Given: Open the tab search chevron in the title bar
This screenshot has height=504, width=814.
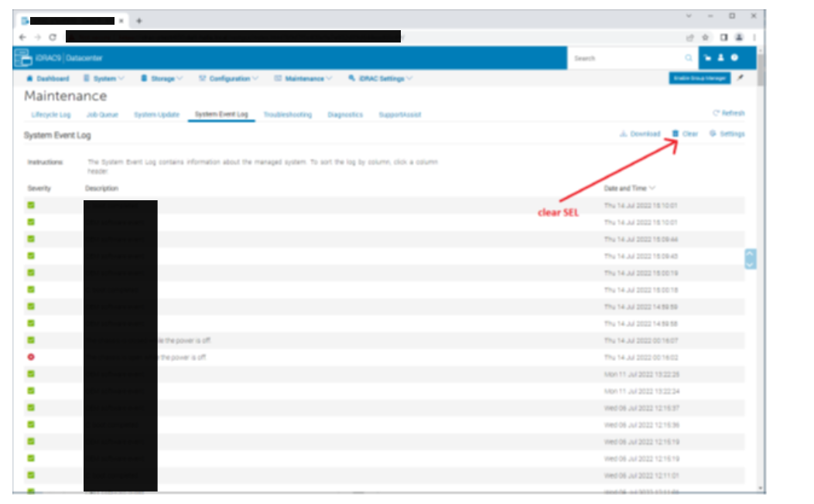Looking at the screenshot, I should click(x=689, y=16).
